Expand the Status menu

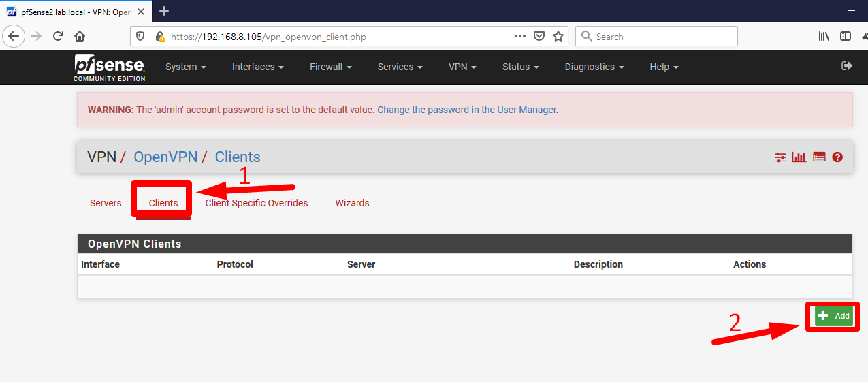(x=521, y=67)
